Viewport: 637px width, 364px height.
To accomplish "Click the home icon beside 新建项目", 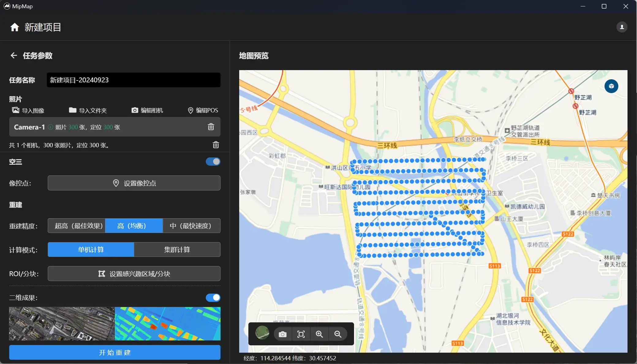I will [14, 27].
